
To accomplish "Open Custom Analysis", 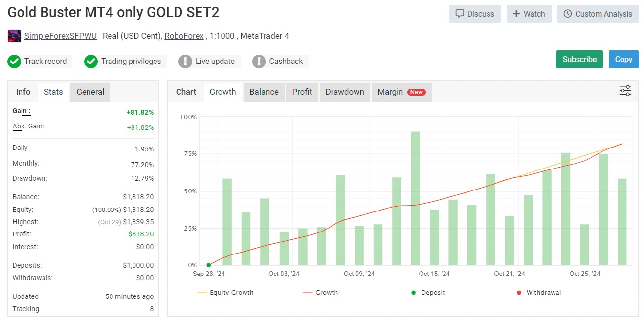I will tap(598, 14).
